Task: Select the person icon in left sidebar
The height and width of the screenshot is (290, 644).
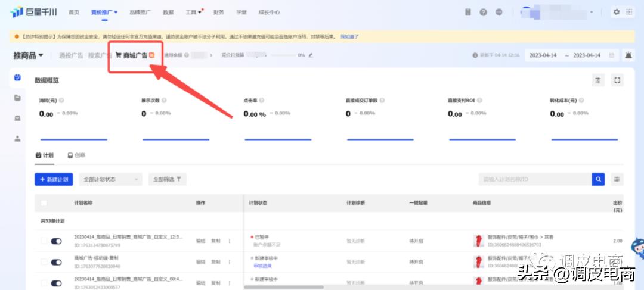Action: [x=17, y=139]
